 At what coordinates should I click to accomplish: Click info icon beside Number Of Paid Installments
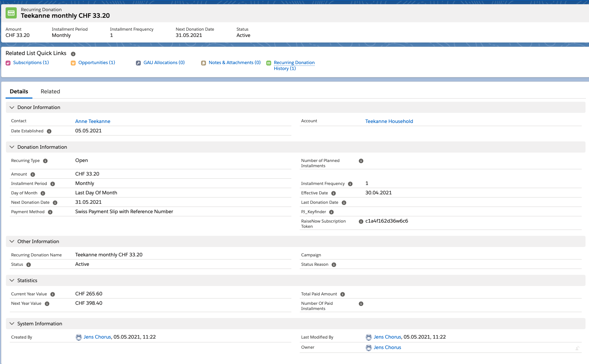361,304
